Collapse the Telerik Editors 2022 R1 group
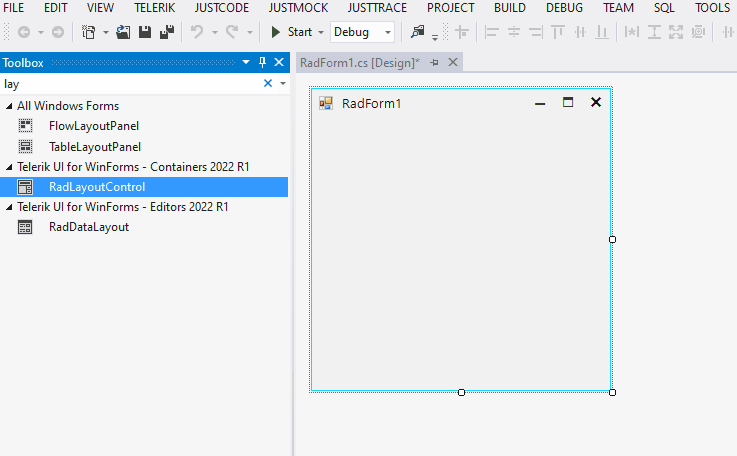This screenshot has width=737, height=456. tap(9, 207)
